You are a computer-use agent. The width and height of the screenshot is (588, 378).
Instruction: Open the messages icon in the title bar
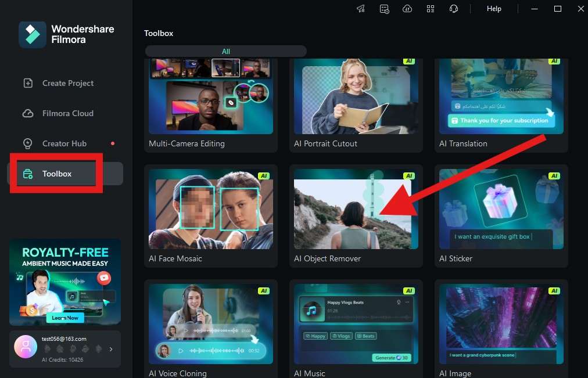pos(384,9)
